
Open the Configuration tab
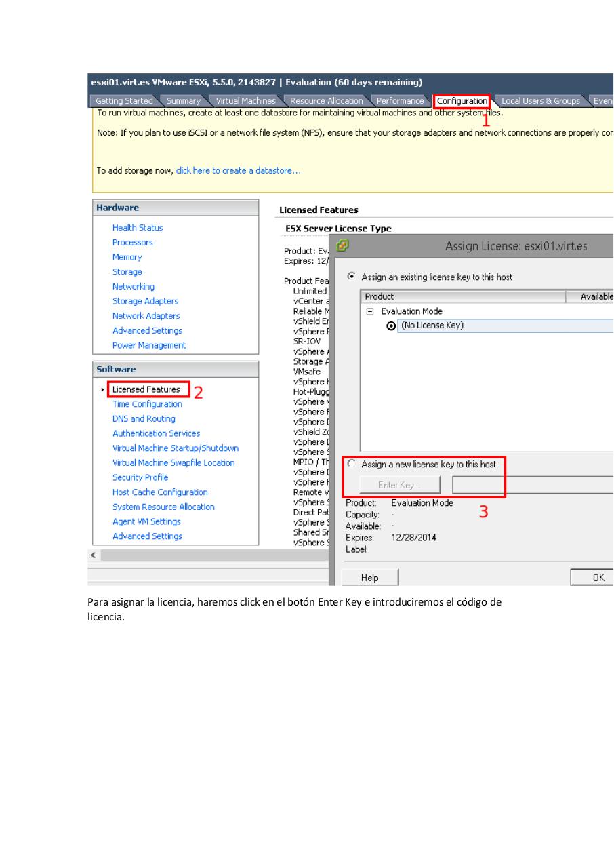462,101
